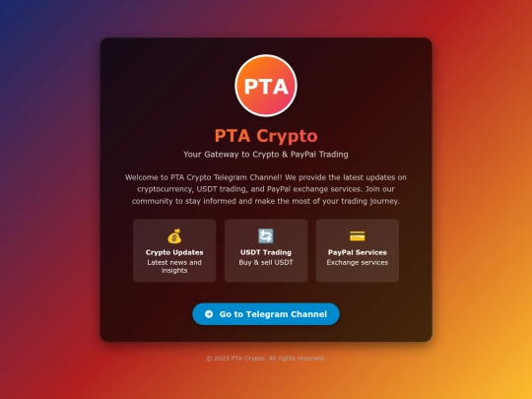The height and width of the screenshot is (399, 532).
Task: Select the Crypto Updates feature card
Action: tap(174, 250)
